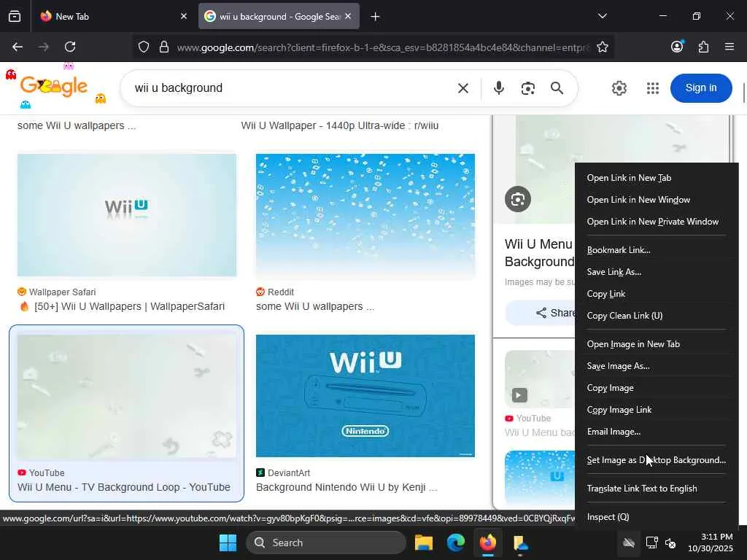Close the wii u background tab
The width and height of the screenshot is (747, 560).
[348, 16]
